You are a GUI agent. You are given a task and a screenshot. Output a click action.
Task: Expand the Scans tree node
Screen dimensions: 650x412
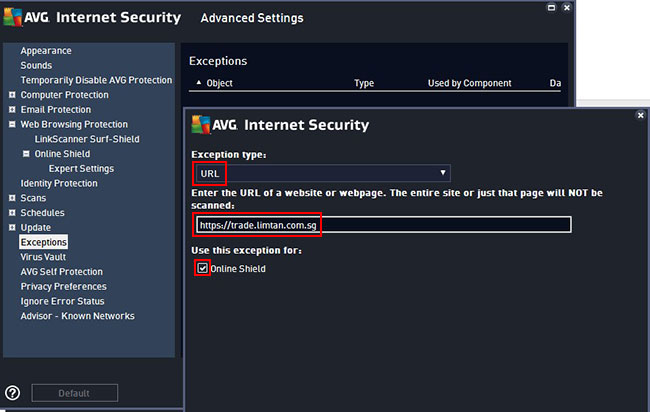pyautogui.click(x=12, y=198)
